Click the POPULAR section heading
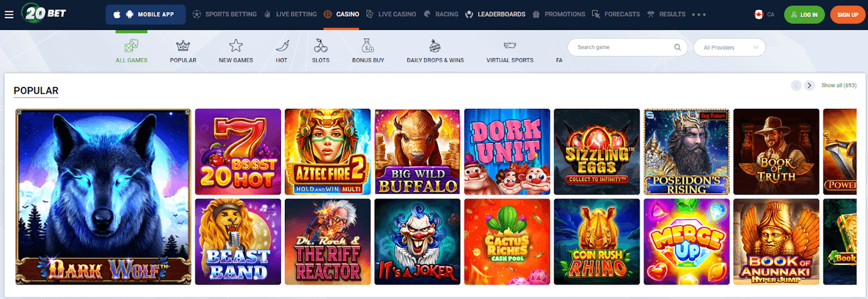 [x=36, y=91]
